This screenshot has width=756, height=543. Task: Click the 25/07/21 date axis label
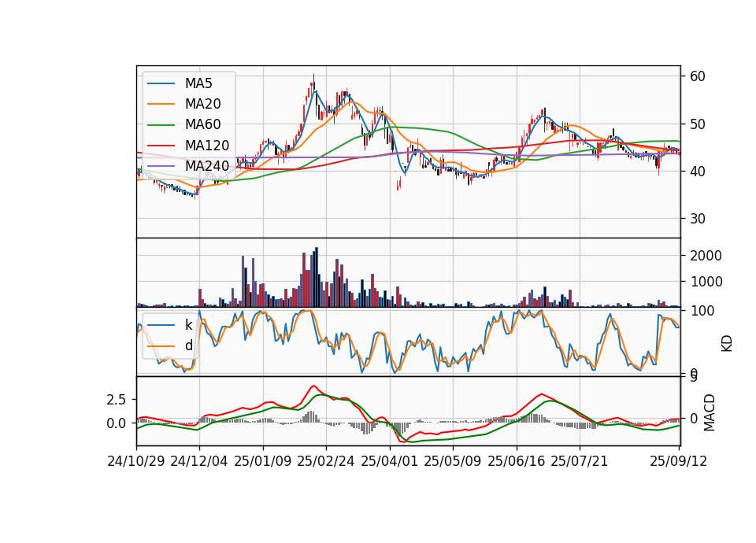point(580,461)
